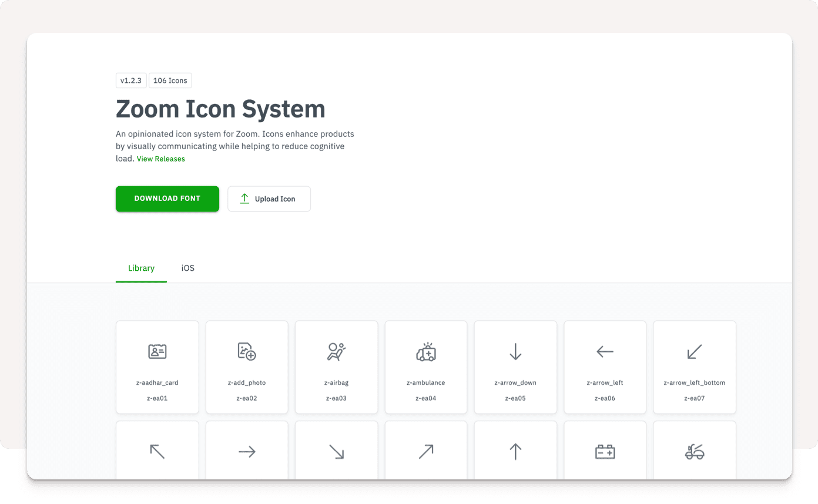Click the up arrow icon card

click(x=515, y=451)
